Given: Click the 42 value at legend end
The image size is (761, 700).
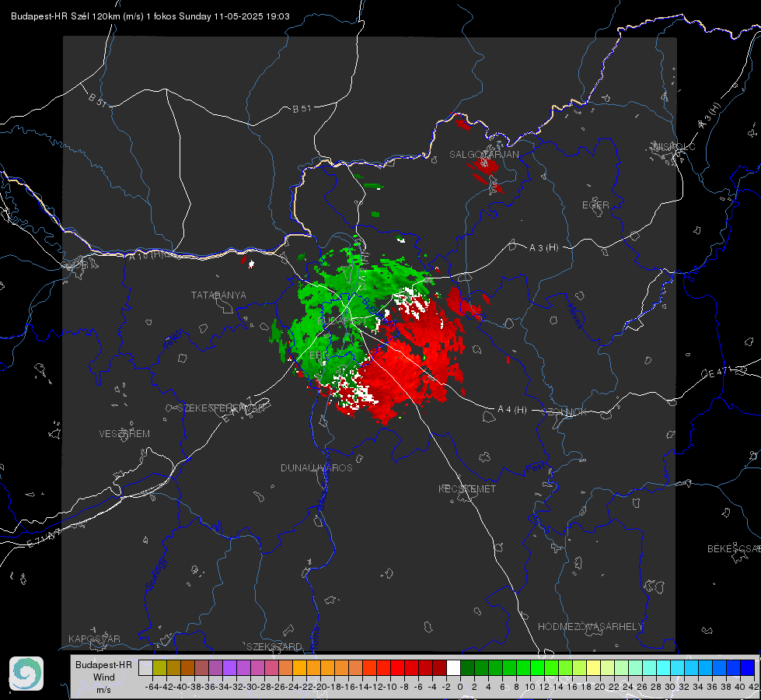Looking at the screenshot, I should (x=753, y=687).
